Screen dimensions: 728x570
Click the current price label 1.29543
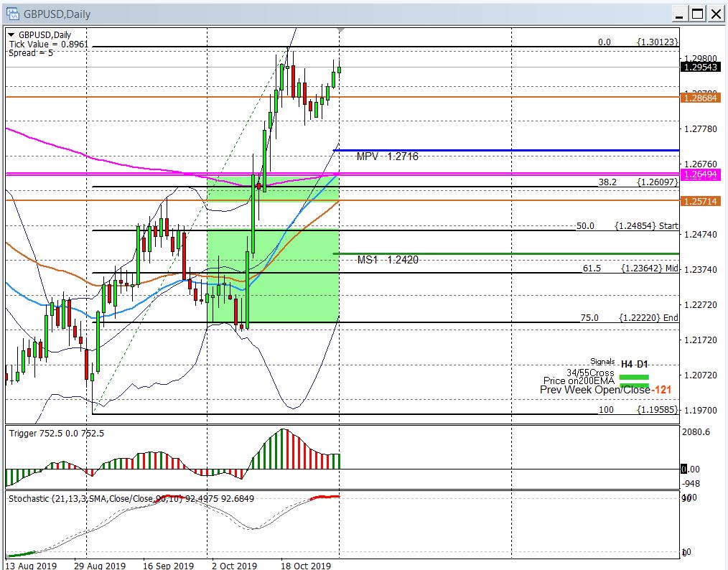pyautogui.click(x=701, y=67)
